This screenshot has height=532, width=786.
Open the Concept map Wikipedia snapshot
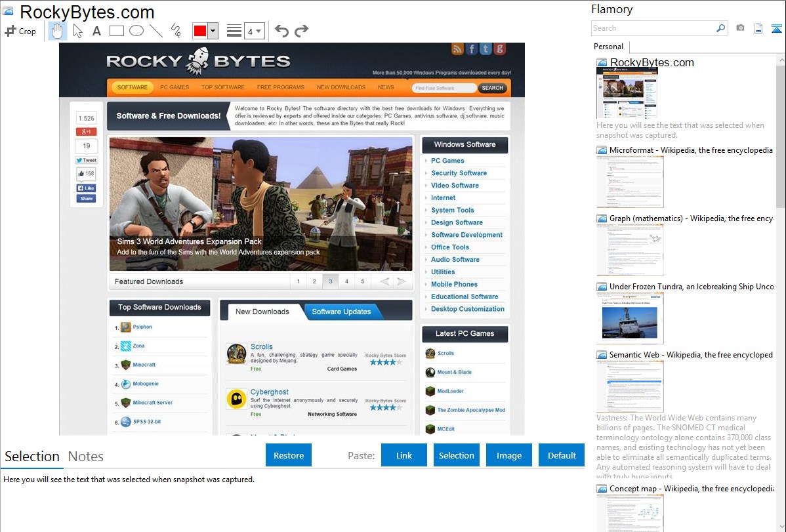point(630,514)
